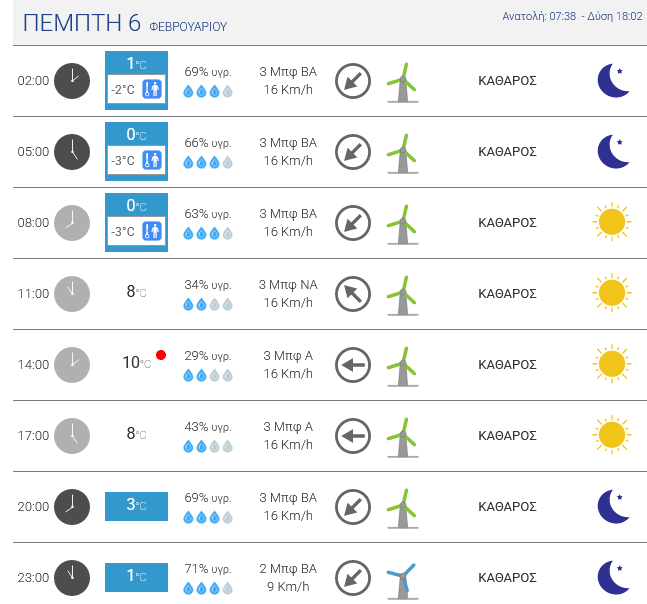Click the sunrise and sunset times text

[571, 16]
